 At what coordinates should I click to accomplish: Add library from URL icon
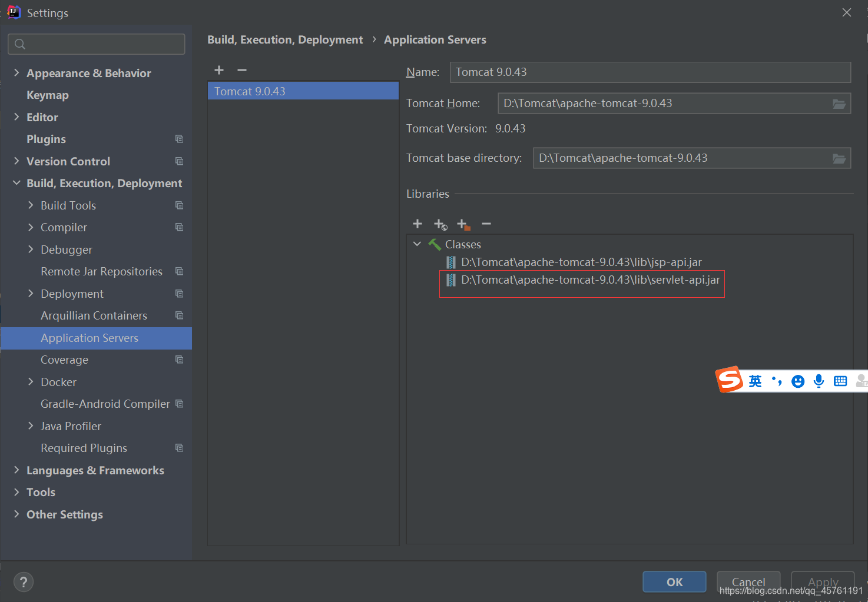[x=440, y=224]
